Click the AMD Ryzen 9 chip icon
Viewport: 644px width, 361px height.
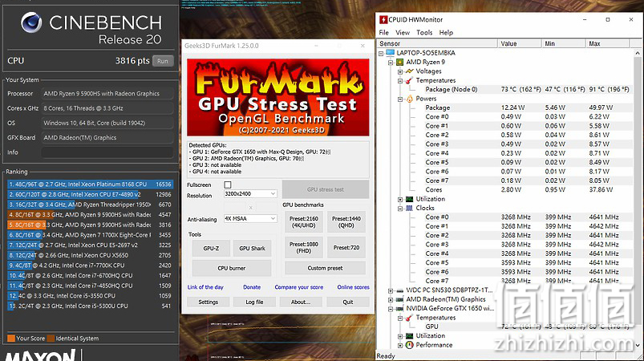click(x=399, y=62)
